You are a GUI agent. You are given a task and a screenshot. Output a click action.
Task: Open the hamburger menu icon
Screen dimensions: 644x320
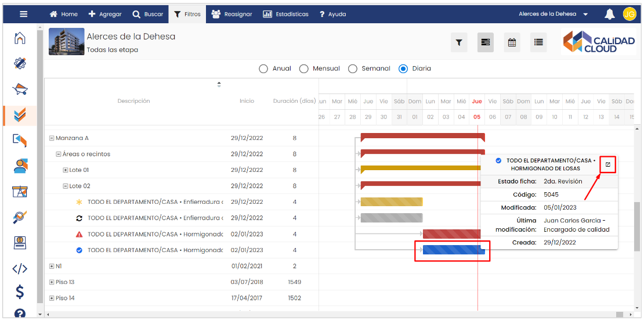23,15
